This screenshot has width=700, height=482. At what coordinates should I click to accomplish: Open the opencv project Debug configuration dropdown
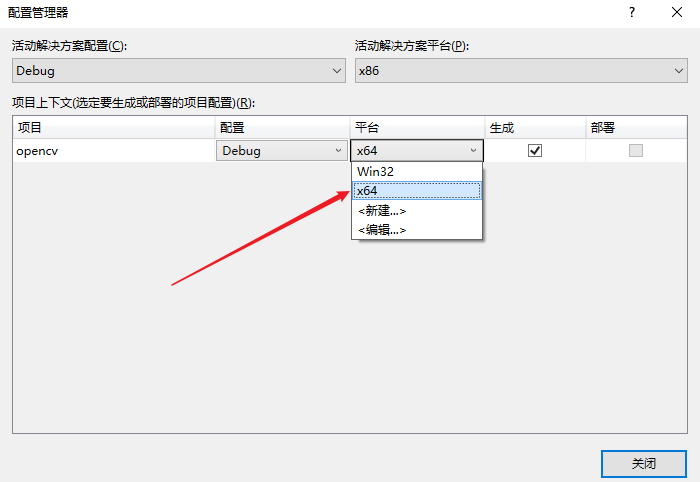(282, 151)
